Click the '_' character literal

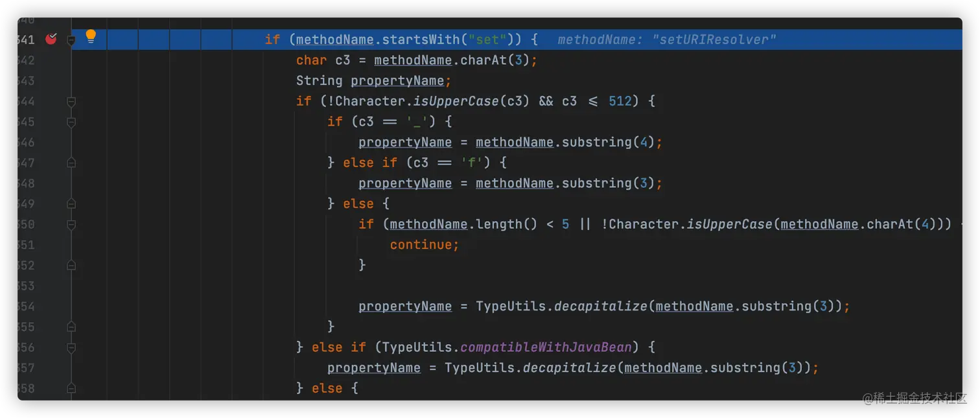(x=417, y=122)
